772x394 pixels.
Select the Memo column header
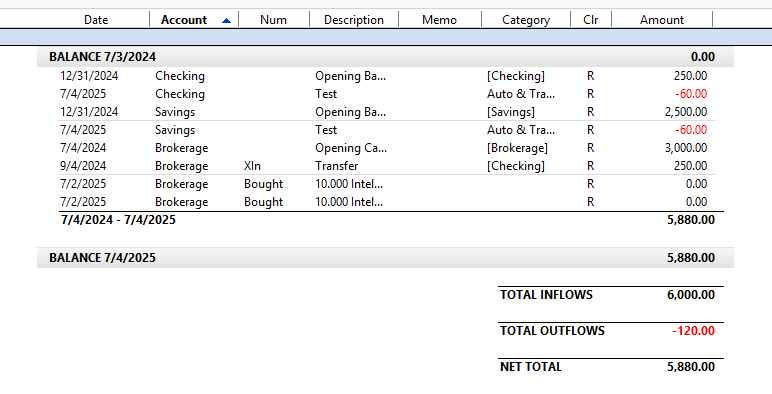(x=440, y=20)
